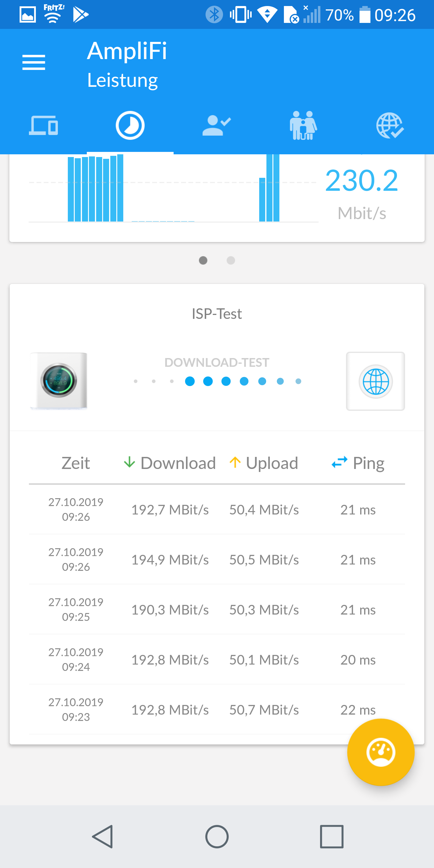Tap the Ping column header

coord(358,463)
